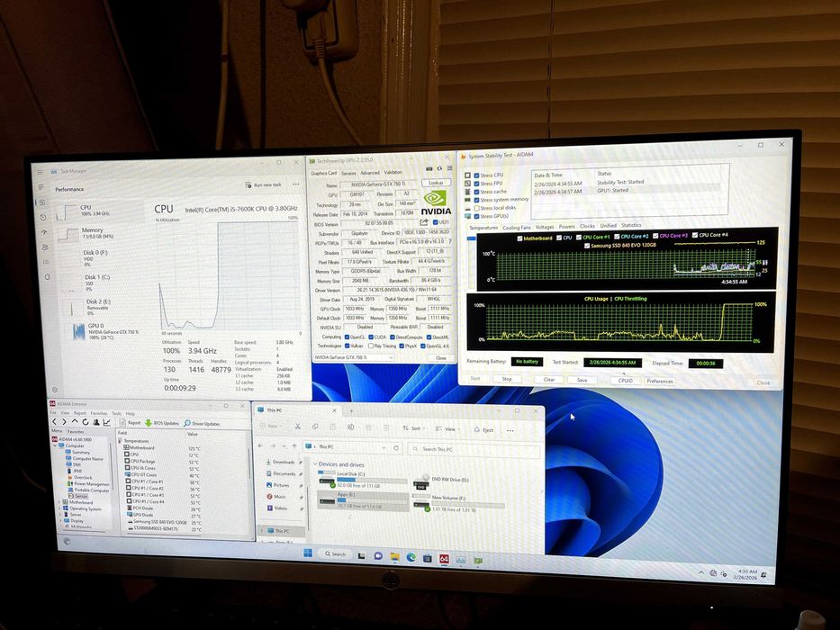Click AIDA64 up level arrow
Viewport: 840px width, 630px height.
pos(75,422)
